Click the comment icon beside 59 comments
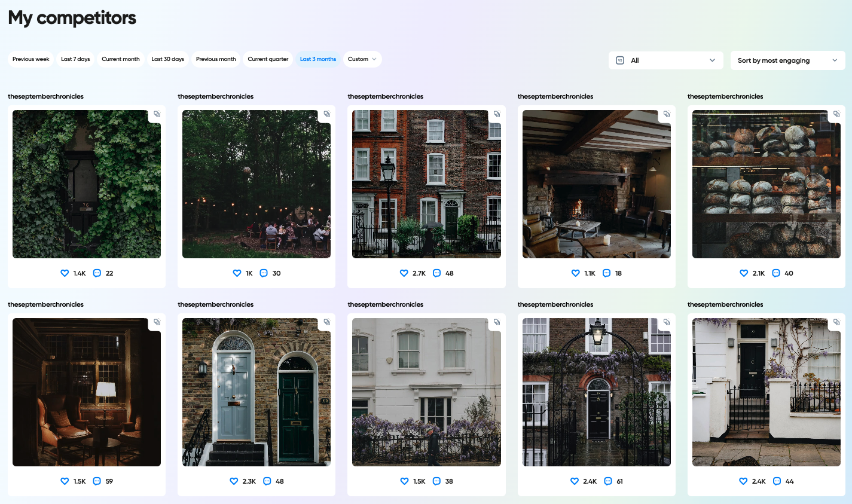This screenshot has height=504, width=852. tap(97, 481)
